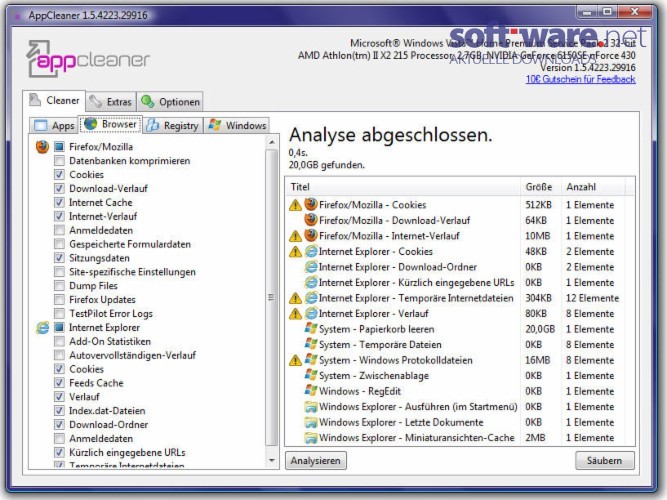Click Windows icon beside System - Temporäre Dateien
This screenshot has width=667, height=500.
311,344
